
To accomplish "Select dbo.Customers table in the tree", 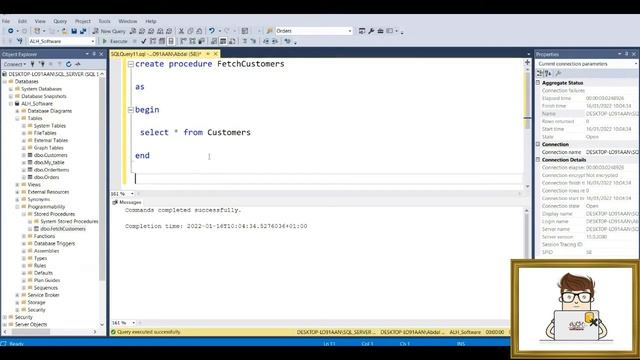I will [51, 155].
